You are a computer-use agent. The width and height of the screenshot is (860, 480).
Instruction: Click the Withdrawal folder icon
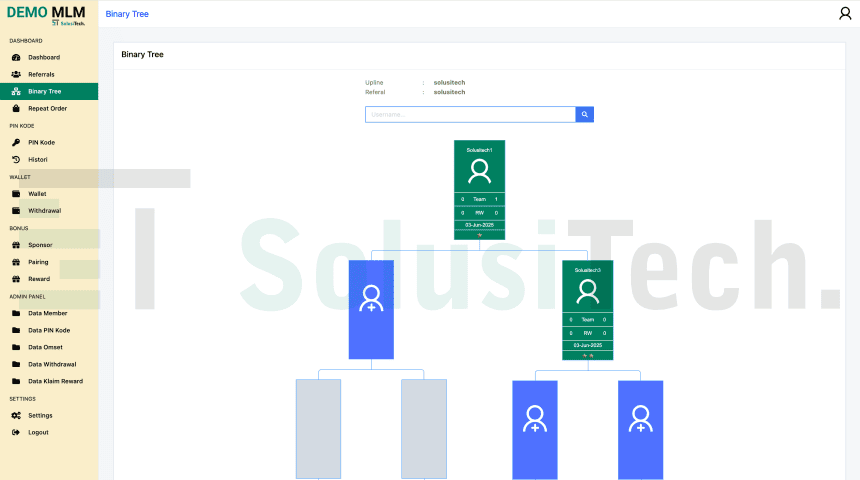click(x=16, y=210)
